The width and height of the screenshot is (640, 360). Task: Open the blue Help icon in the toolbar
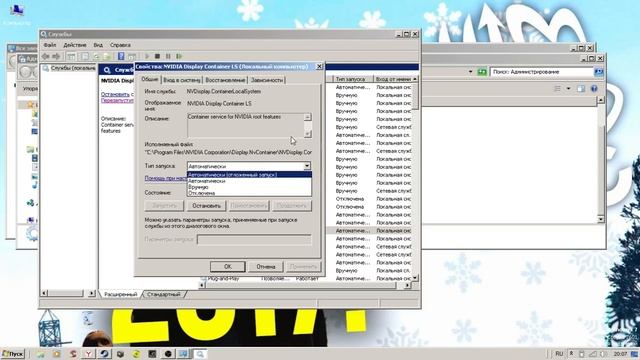click(121, 56)
